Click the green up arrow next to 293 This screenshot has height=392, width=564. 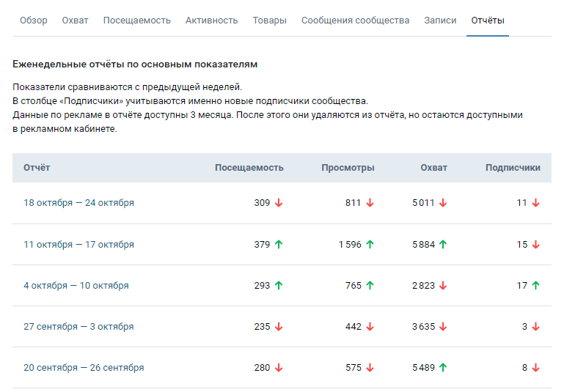[x=279, y=286]
